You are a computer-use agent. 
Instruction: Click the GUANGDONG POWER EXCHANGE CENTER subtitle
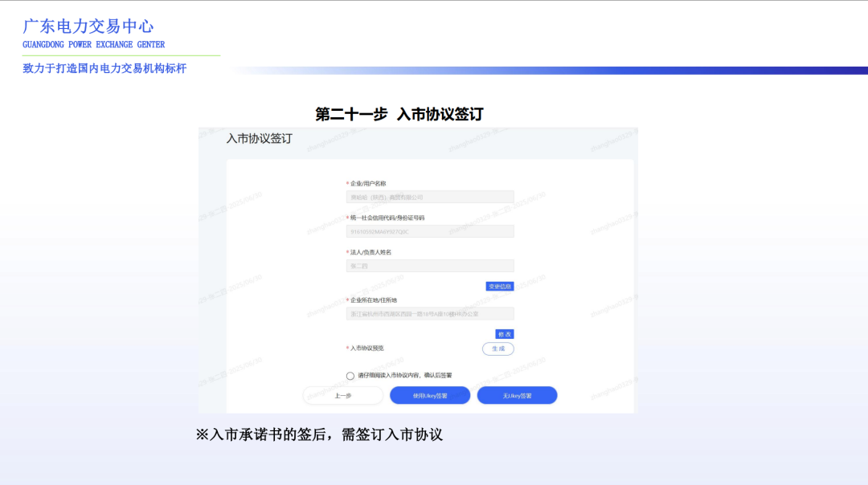coord(94,44)
